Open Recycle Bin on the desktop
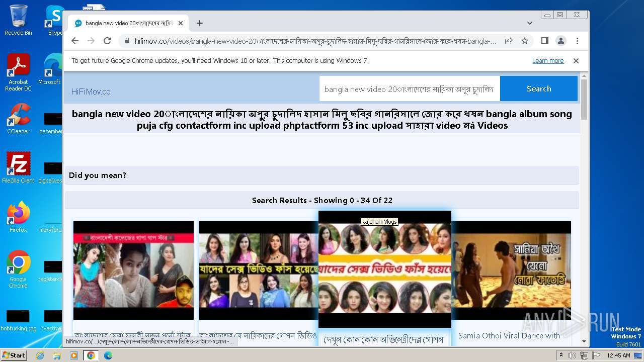644x362 pixels. (x=18, y=20)
